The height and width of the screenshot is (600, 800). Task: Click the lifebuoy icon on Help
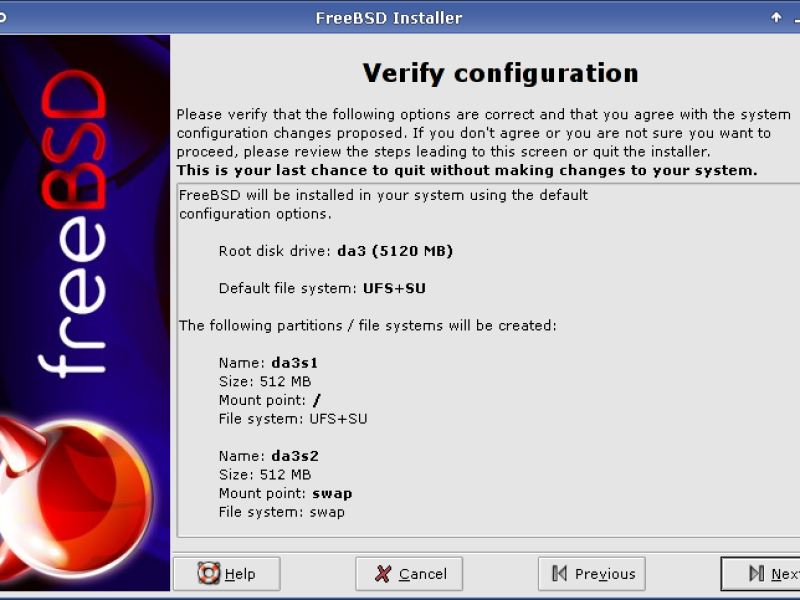[209, 573]
